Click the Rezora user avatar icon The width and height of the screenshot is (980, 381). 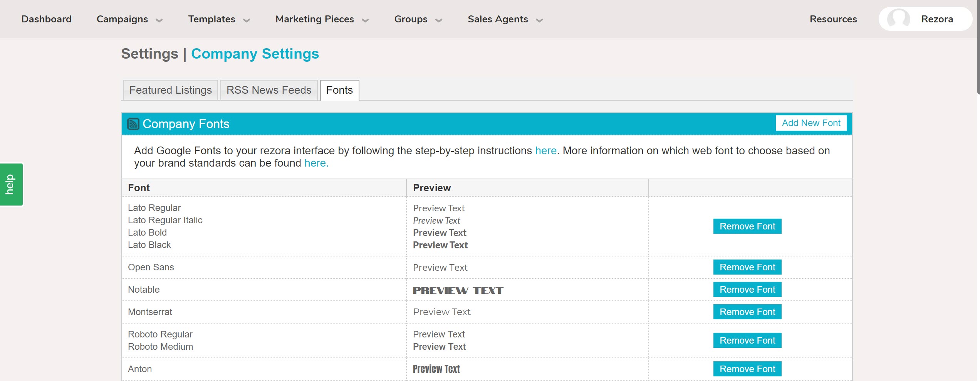[x=898, y=19]
